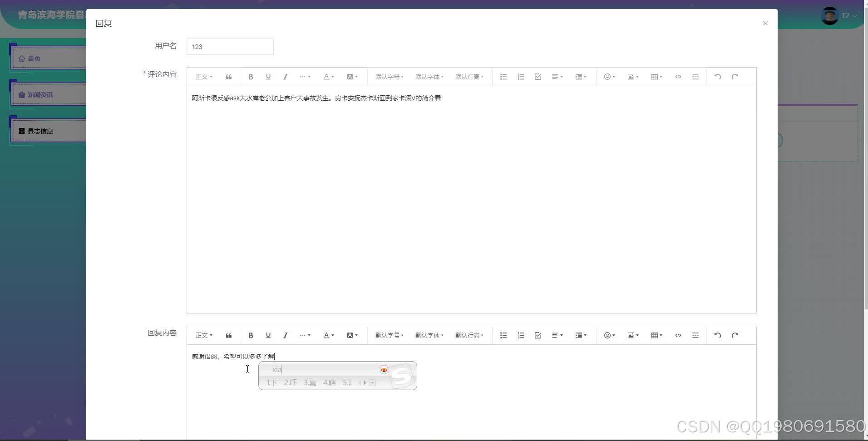Open background color picker in reply editor
The width and height of the screenshot is (868, 441).
click(352, 335)
